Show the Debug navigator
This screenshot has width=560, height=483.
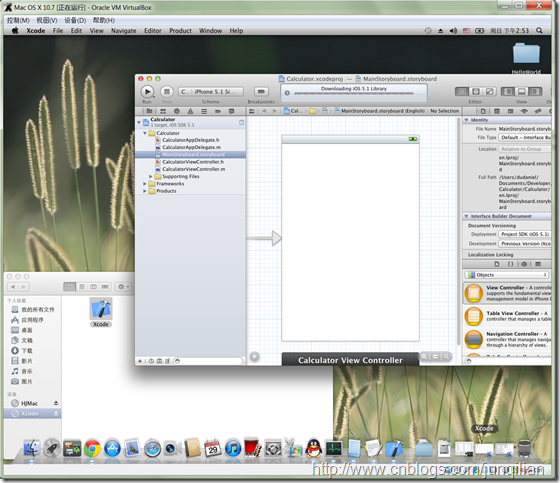pos(204,111)
